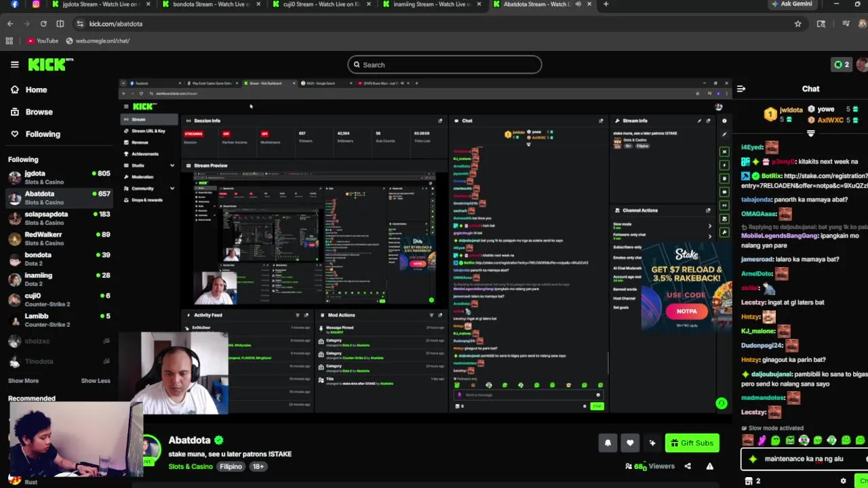
Task: Go to Home in sidebar
Action: pyautogui.click(x=36, y=89)
